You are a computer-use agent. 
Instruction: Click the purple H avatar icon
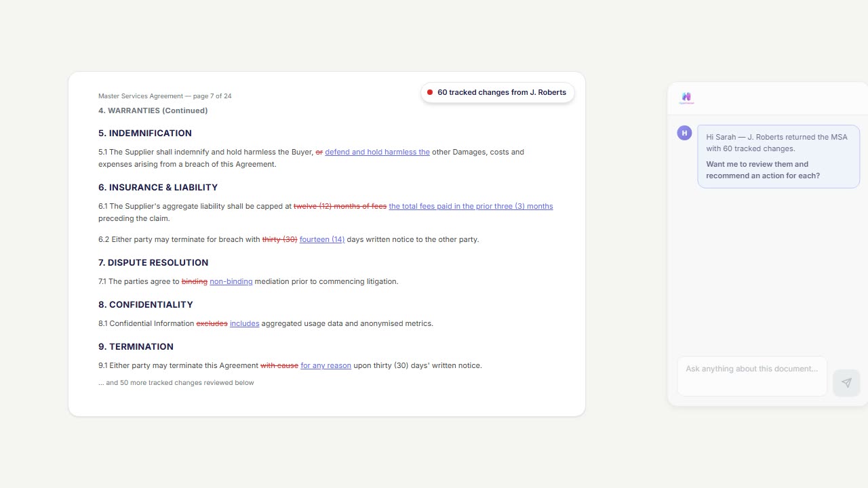click(x=684, y=133)
